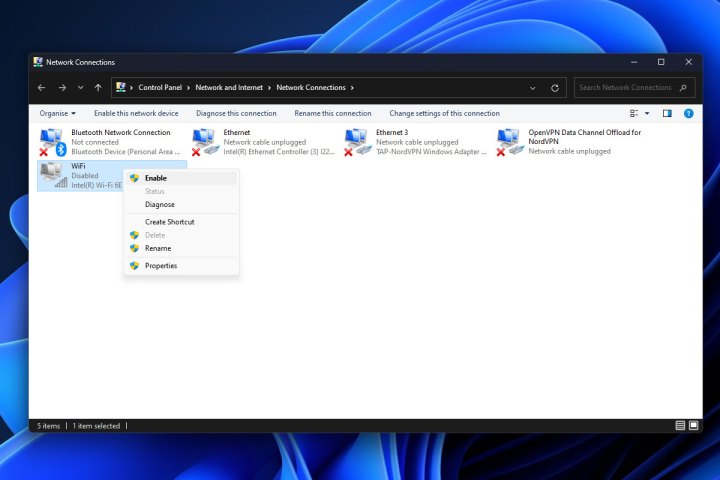Minimize the Network Connections window
The image size is (720, 480).
tap(634, 62)
